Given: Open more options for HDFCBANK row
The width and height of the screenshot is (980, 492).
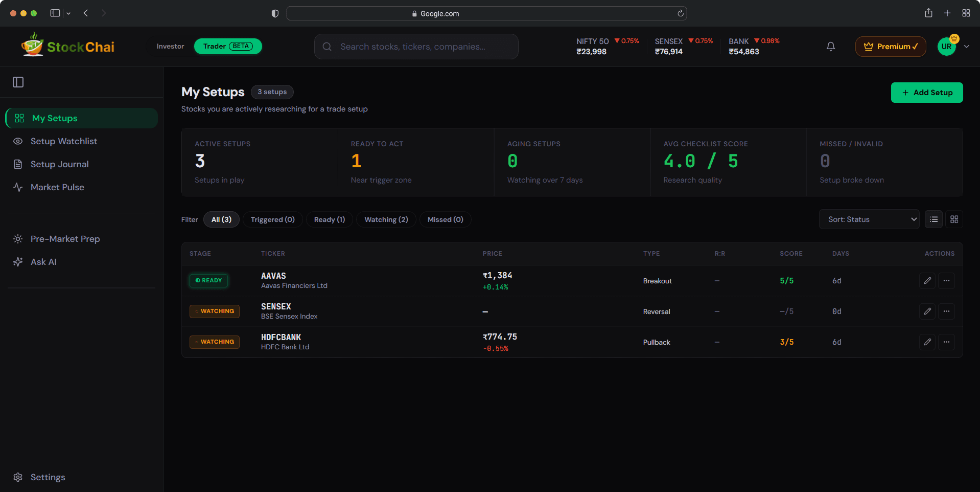Looking at the screenshot, I should pos(947,342).
